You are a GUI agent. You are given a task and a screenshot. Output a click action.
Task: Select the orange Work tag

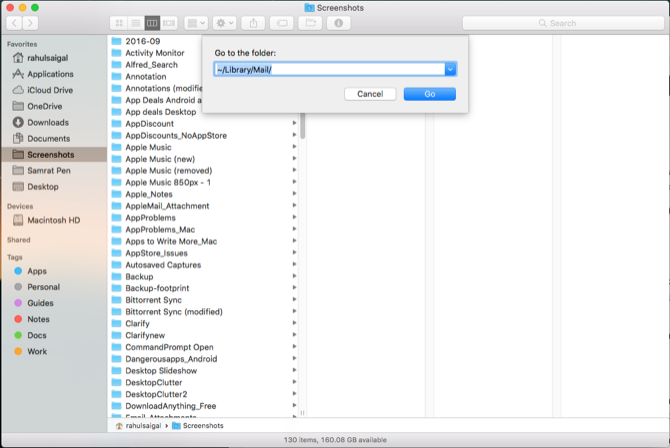[x=37, y=351]
